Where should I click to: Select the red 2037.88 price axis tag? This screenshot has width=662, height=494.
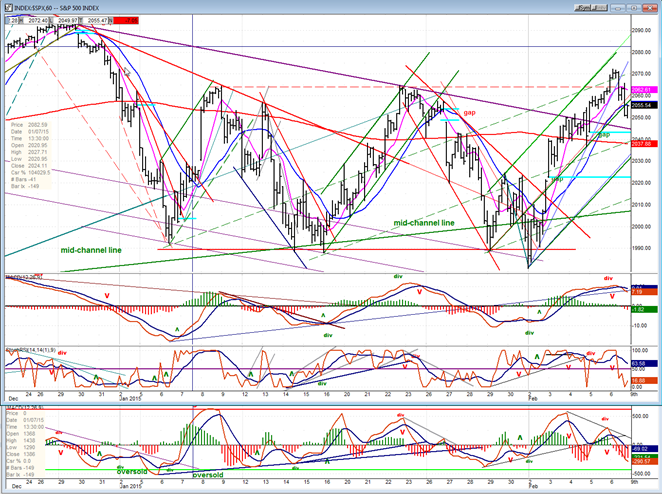click(640, 143)
